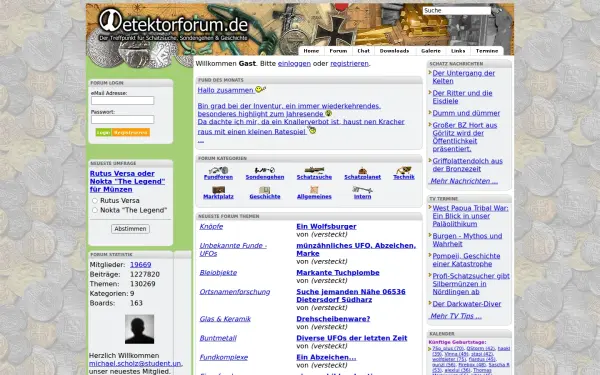
Task: Select the Allgemeines category icon
Action: tap(314, 190)
